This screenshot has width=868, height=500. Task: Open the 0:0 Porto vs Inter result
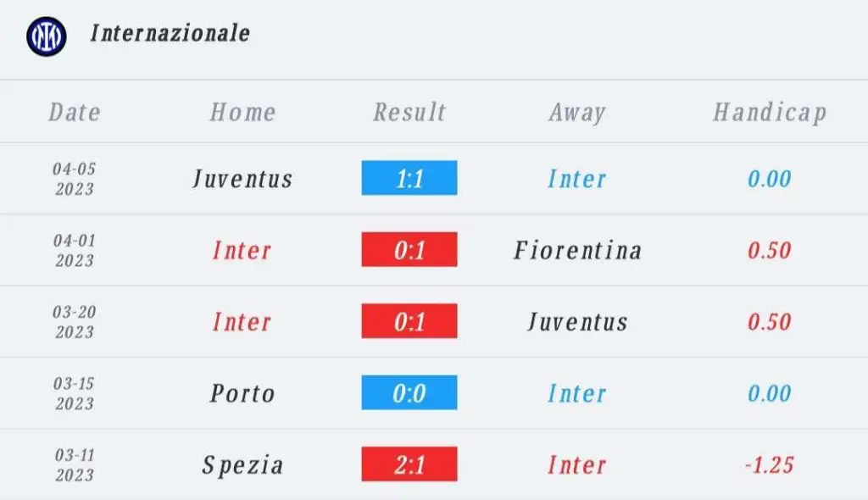(409, 392)
